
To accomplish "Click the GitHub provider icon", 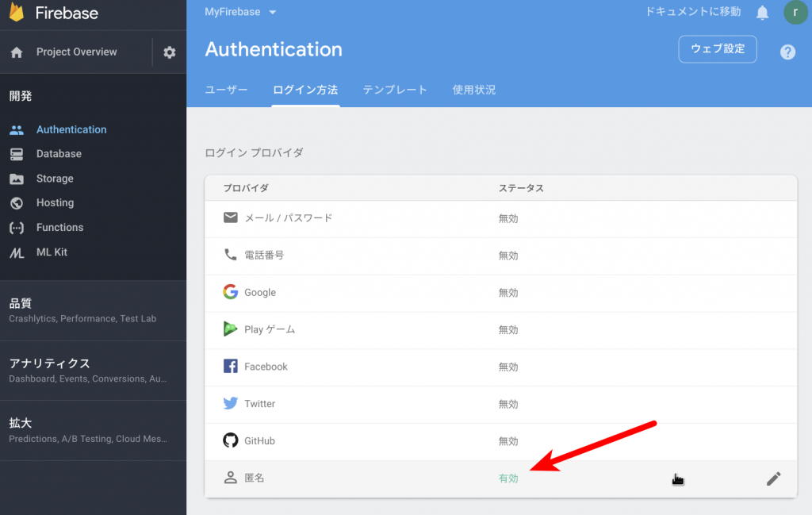I will pos(231,440).
